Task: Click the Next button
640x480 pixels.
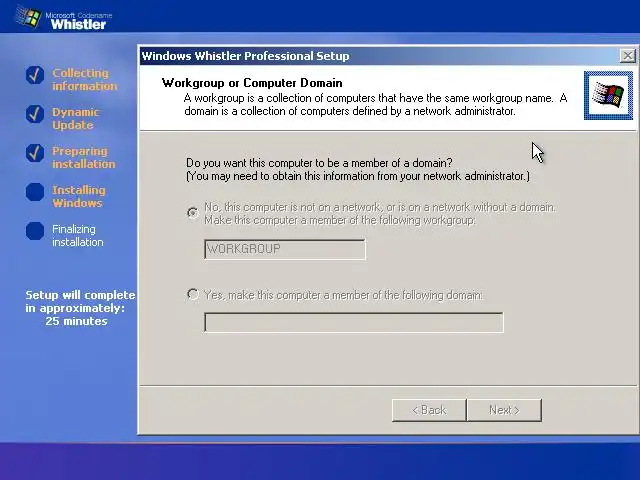Action: pyautogui.click(x=504, y=410)
